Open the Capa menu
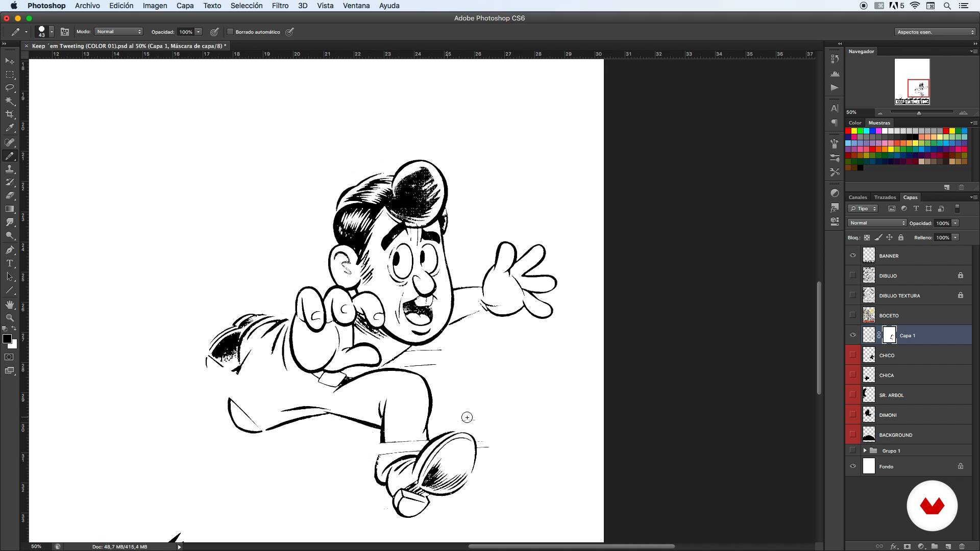 click(185, 6)
